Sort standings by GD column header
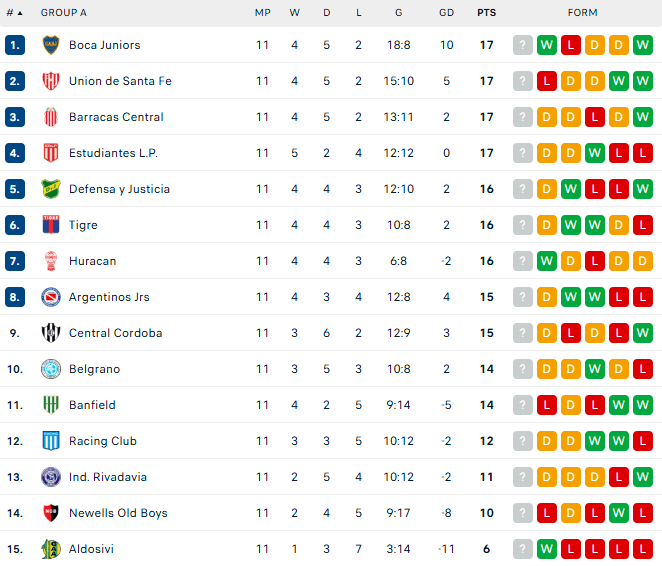662x566 pixels. 446,13
